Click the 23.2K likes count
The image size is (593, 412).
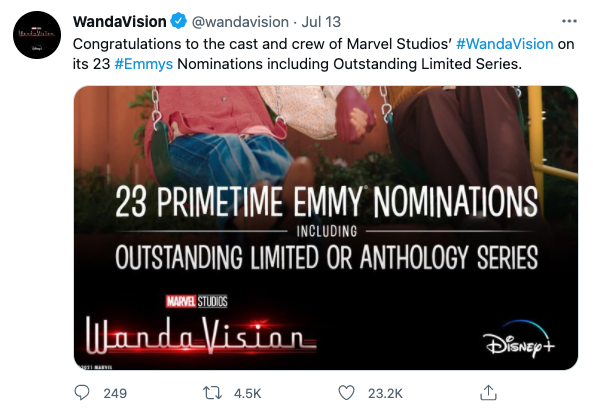pos(385,393)
